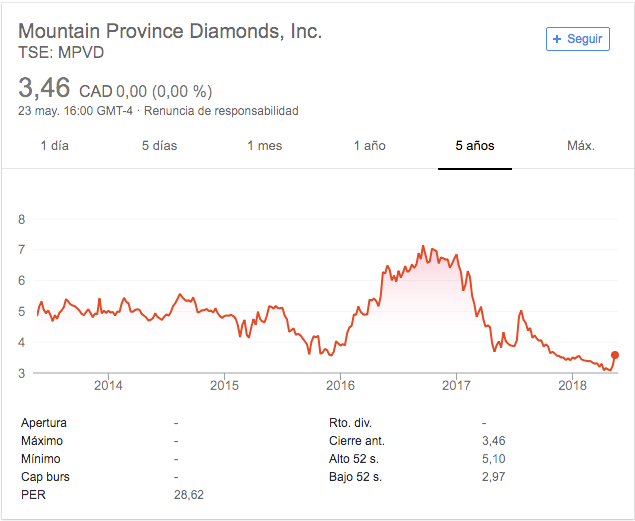The width and height of the screenshot is (635, 521).
Task: Click the Cierre ant. label
Action: (357, 440)
